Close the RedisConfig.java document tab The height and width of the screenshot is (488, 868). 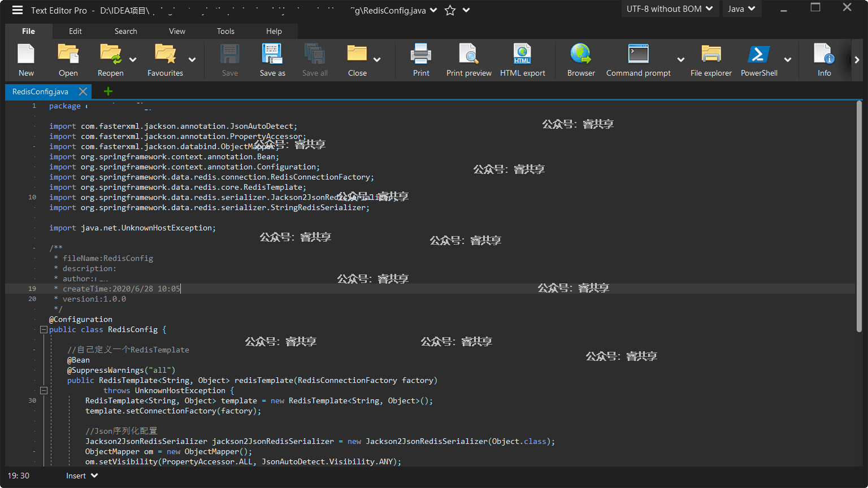[x=83, y=91]
